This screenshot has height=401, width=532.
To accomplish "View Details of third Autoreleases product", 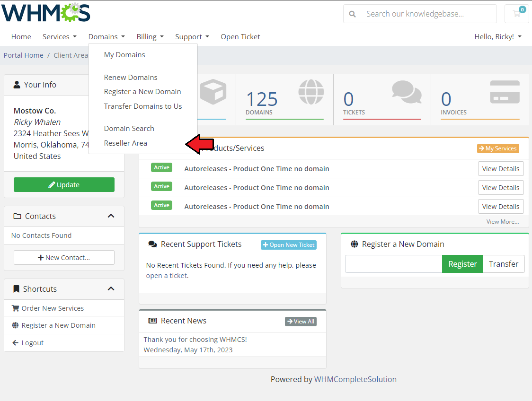I will tap(501, 207).
